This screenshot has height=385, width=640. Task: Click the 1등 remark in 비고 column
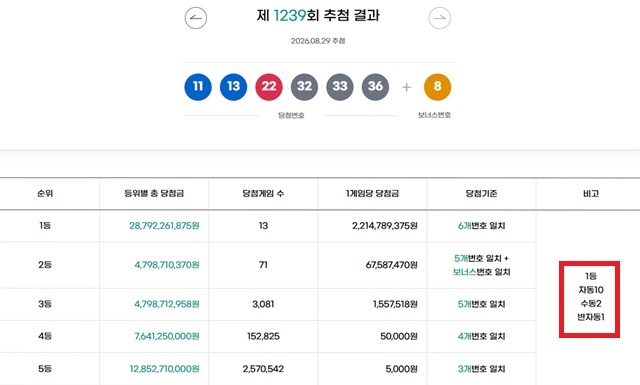point(591,276)
